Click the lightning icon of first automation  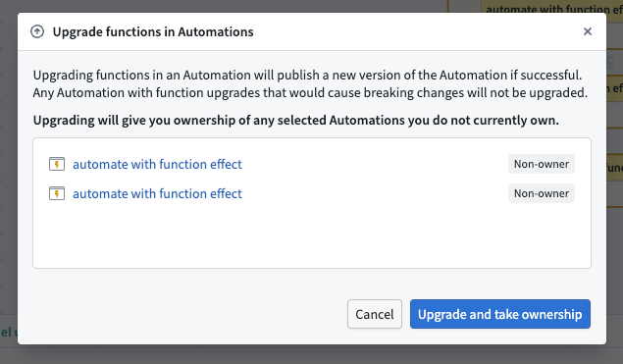click(57, 164)
